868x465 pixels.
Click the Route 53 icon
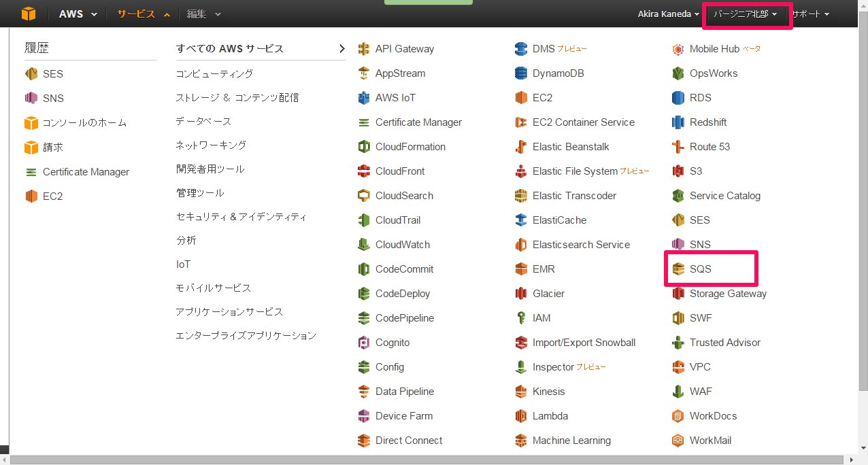pyautogui.click(x=678, y=147)
